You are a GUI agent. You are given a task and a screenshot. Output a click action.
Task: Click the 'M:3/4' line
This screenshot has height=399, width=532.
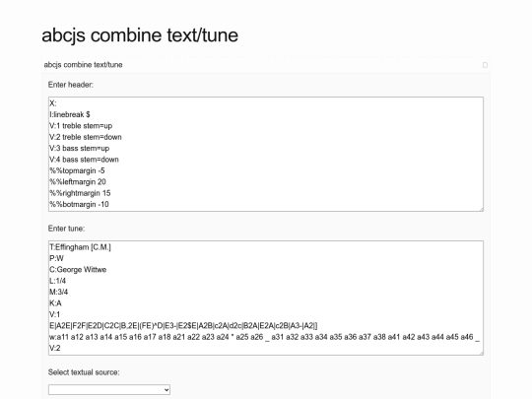coord(59,292)
